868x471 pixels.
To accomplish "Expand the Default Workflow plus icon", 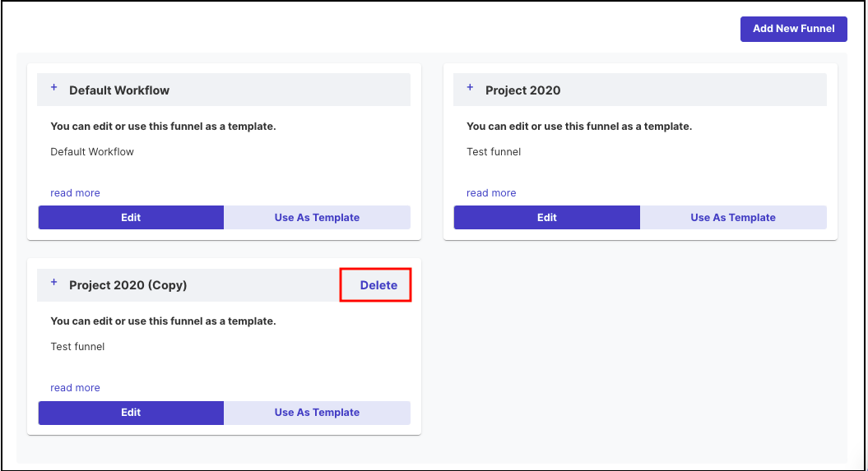I will (53, 87).
